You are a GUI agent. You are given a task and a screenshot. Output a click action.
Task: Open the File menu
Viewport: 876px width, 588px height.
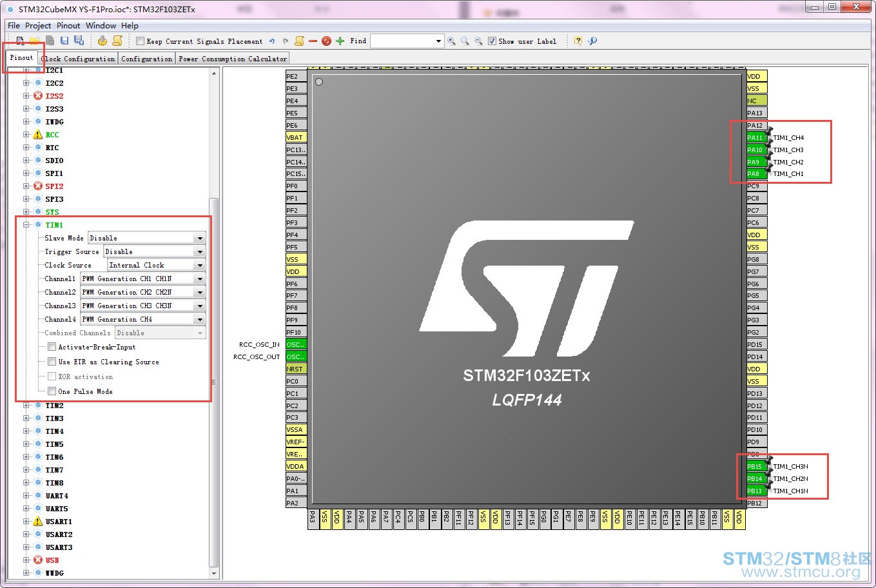[14, 26]
